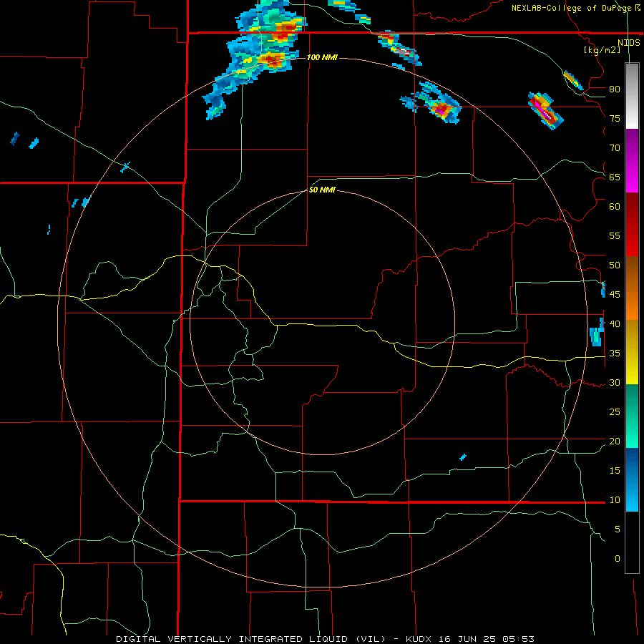Click the '0' value on the color scale
The width and height of the screenshot is (644, 644).
point(617,559)
